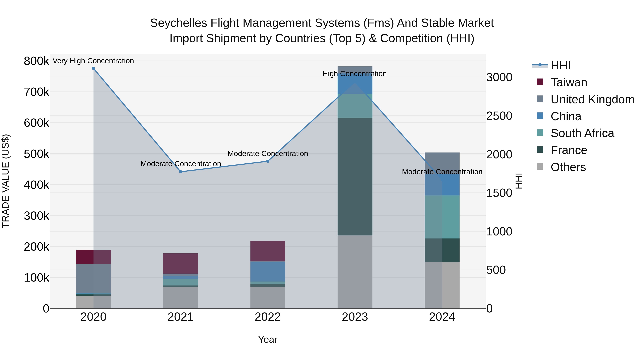Select the 2021 HHI data point
Viewport: 644px width, 362px height.
tap(181, 172)
